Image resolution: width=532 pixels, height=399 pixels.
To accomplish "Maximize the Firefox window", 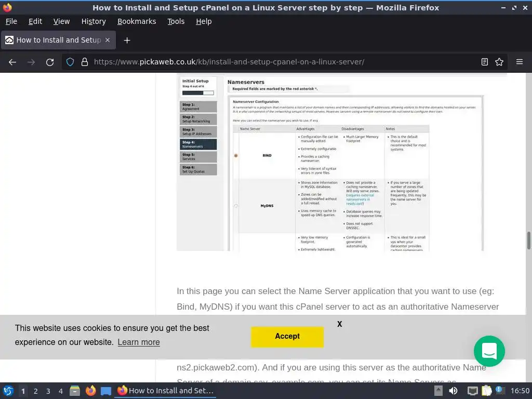I will (x=514, y=7).
